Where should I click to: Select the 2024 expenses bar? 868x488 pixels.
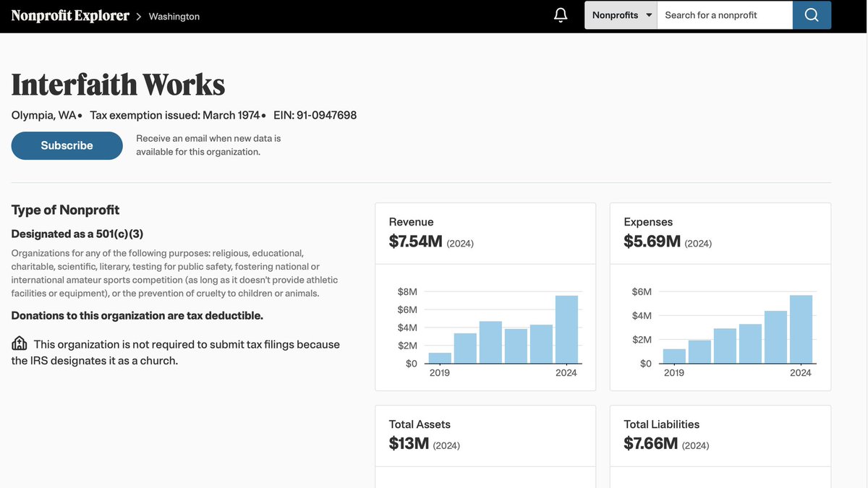tap(801, 330)
